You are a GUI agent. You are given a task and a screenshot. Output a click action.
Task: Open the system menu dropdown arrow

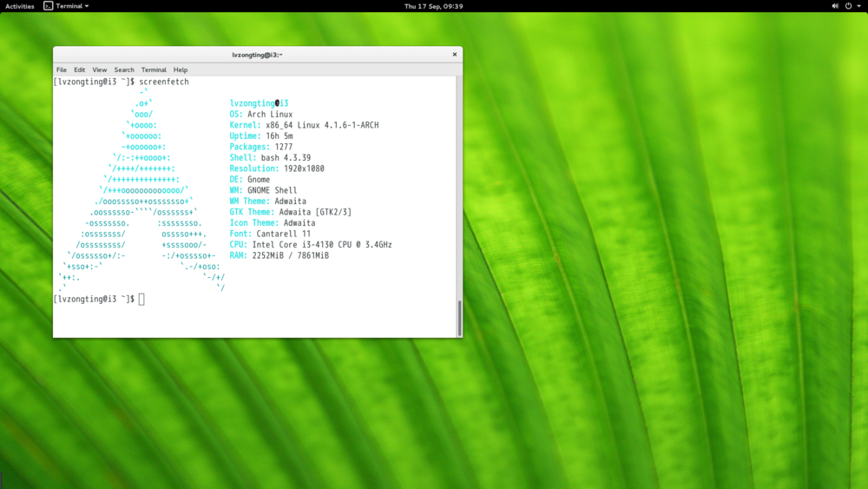click(858, 6)
